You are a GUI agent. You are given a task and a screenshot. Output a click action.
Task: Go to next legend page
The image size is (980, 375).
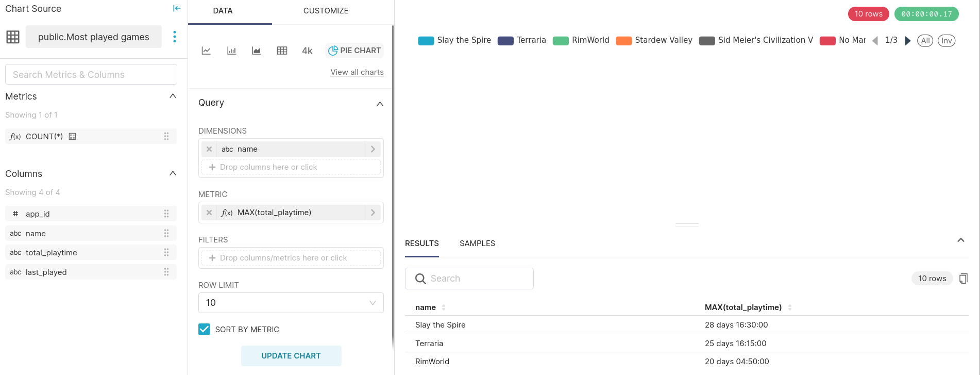[x=908, y=41]
